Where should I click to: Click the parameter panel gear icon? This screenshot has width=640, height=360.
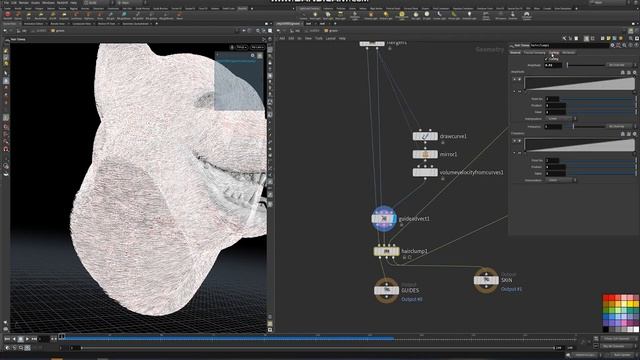[612, 45]
